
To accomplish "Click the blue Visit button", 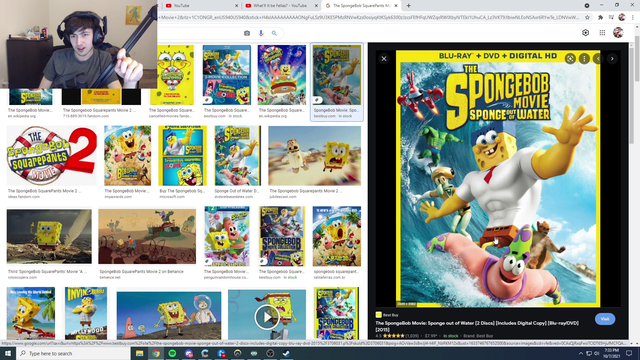I will 604,319.
